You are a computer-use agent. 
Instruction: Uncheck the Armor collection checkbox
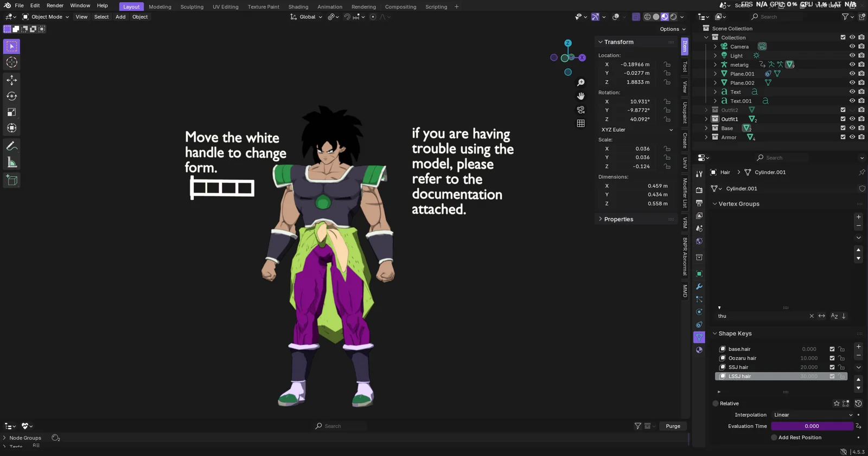(x=843, y=137)
